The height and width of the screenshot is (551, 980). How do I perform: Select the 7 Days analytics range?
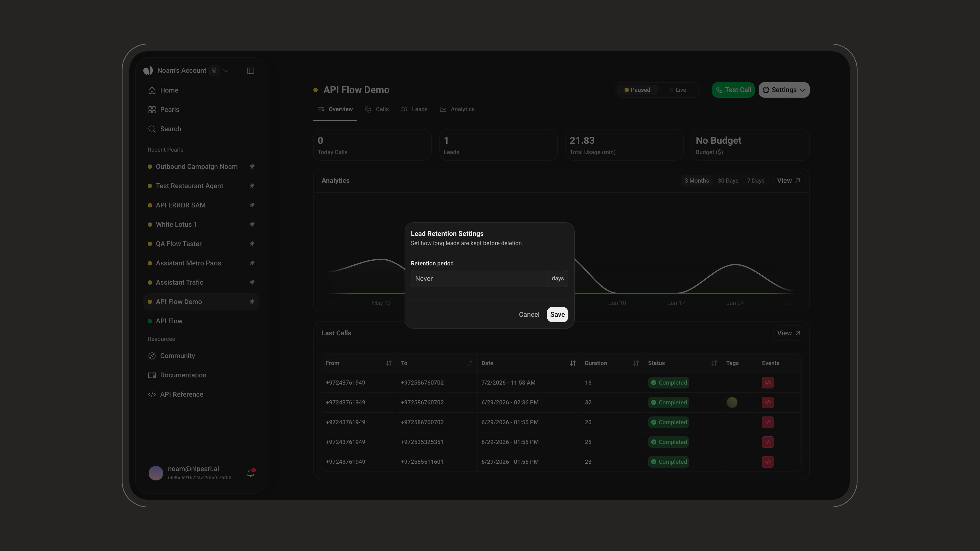click(755, 181)
